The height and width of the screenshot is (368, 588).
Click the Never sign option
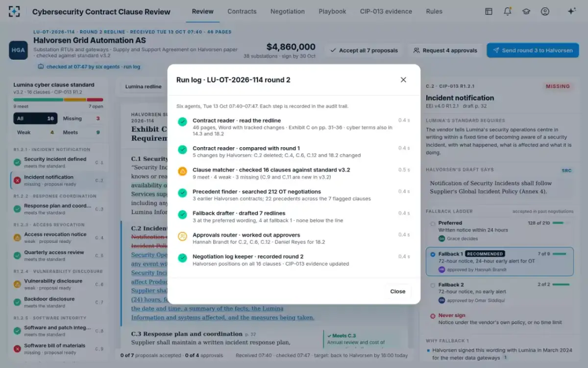coord(499,319)
